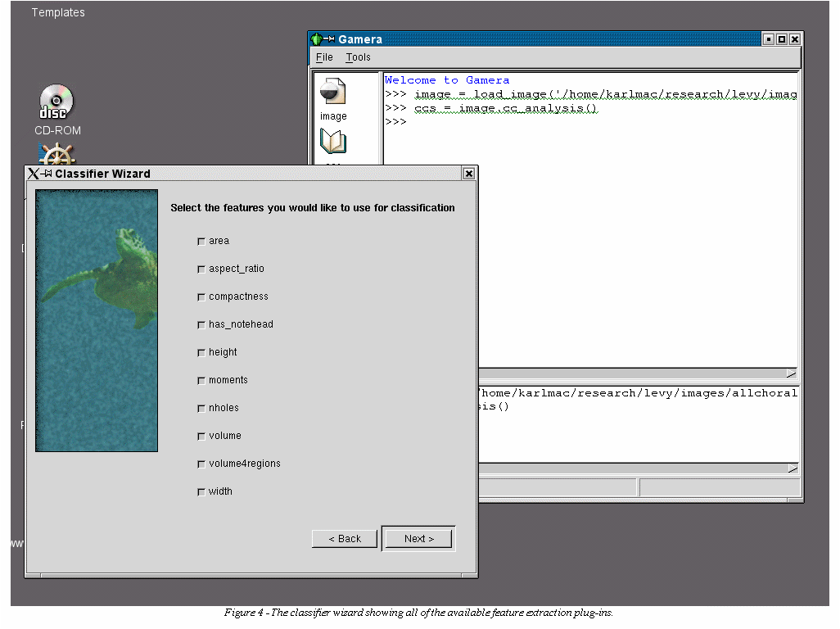Click the ship wheel desktop icon
The height and width of the screenshot is (629, 840).
(x=57, y=154)
